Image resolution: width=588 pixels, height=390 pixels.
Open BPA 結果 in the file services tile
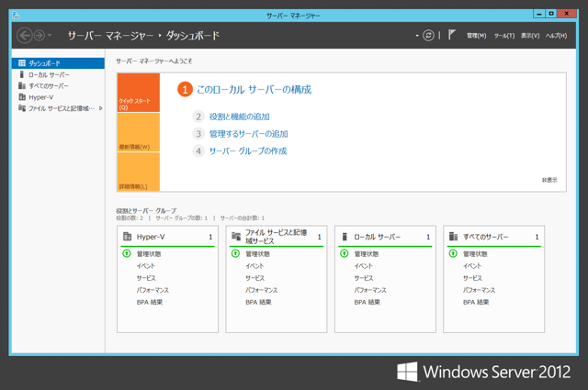point(258,302)
